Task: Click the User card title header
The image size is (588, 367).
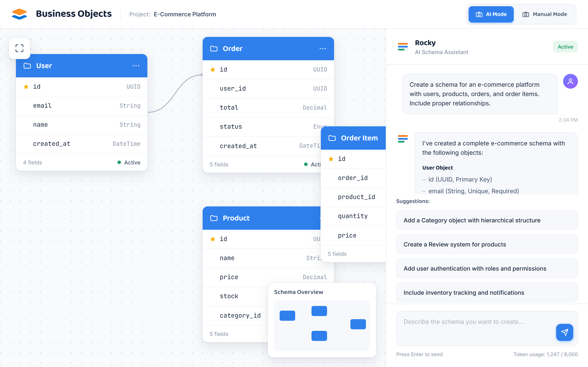Action: tap(82, 66)
